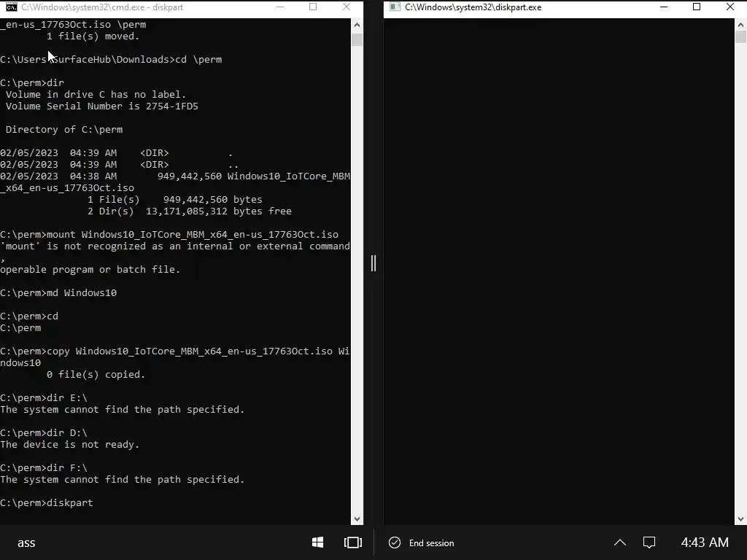The image size is (747, 560).
Task: Click the diskpart.exe window title bar icon
Action: tap(395, 7)
